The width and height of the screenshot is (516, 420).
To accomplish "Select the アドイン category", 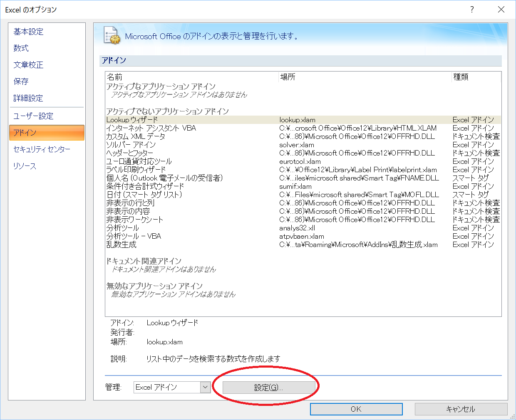I will tap(46, 133).
